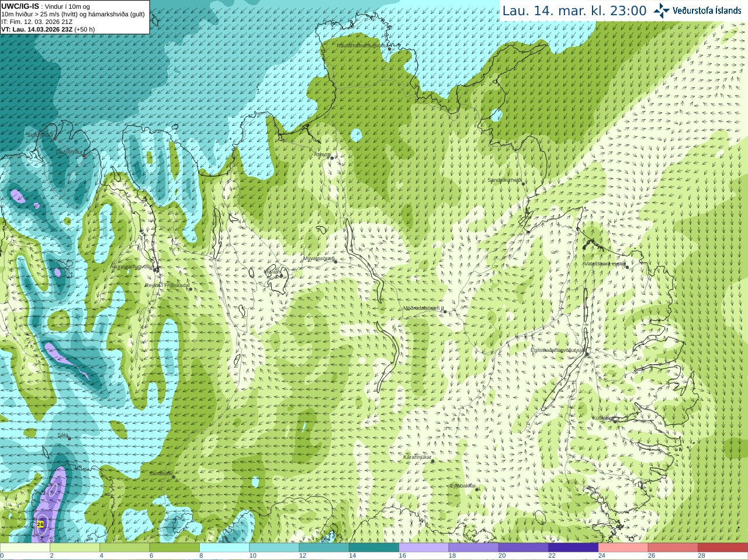
Task: Select the Eyjabakkar station label
Action: click(463, 486)
